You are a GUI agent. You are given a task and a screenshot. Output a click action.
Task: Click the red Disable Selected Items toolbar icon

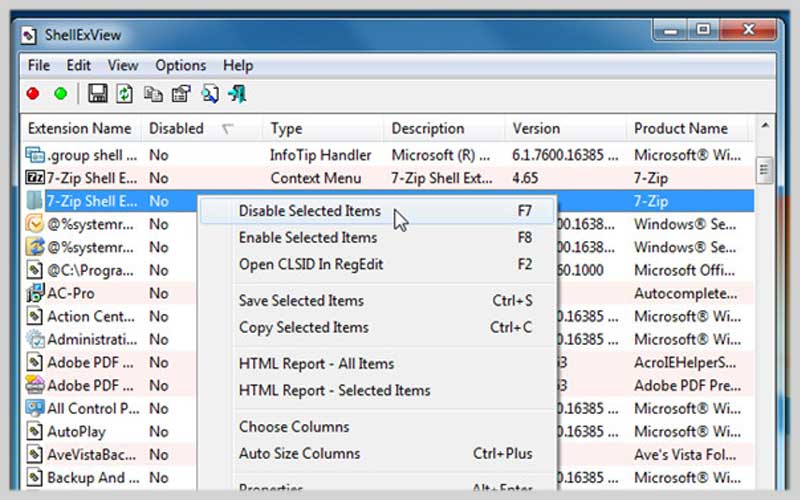[33, 94]
